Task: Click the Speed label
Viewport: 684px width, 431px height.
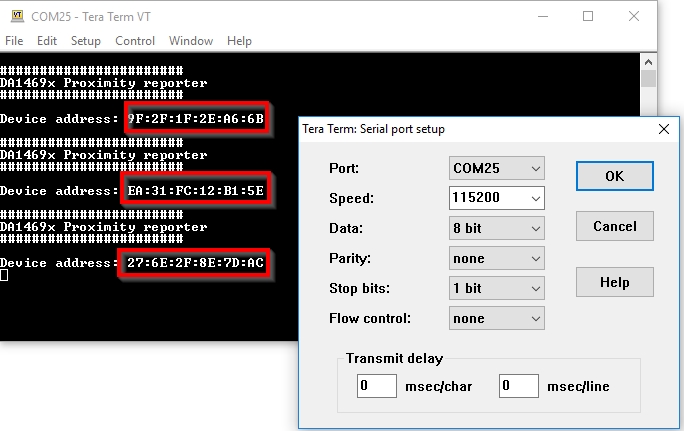Action: [x=351, y=198]
